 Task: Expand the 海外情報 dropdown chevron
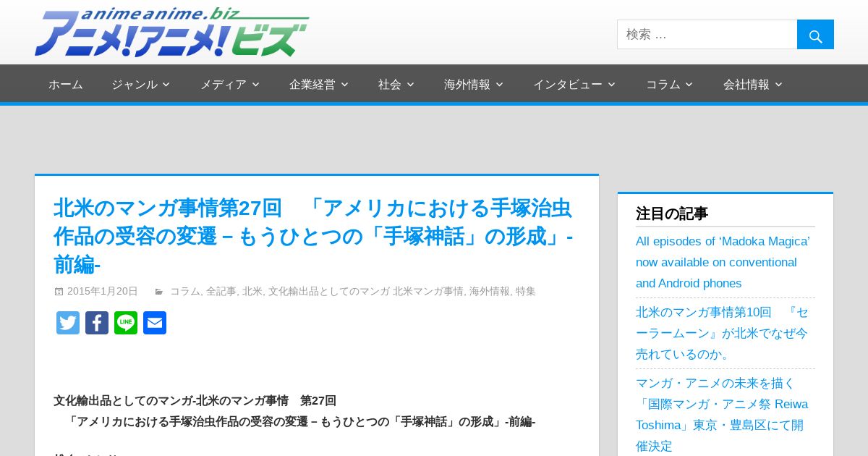coord(499,85)
